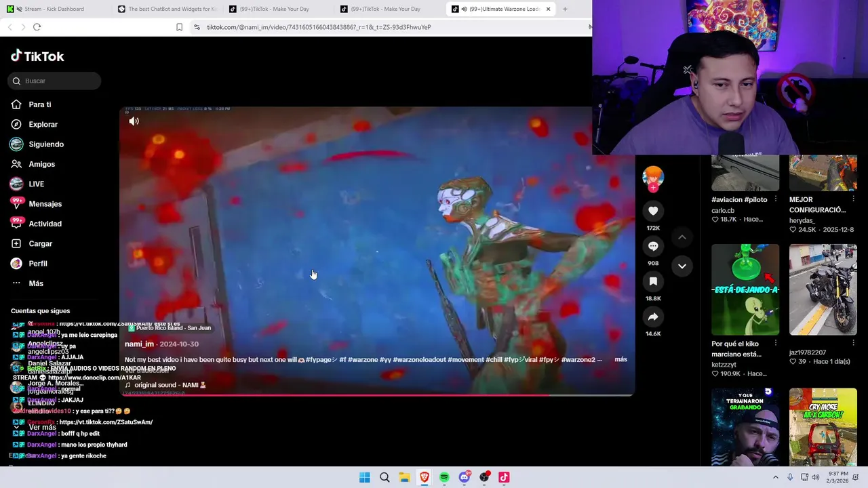
Task: Click the herydas_ author name
Action: [804, 220]
